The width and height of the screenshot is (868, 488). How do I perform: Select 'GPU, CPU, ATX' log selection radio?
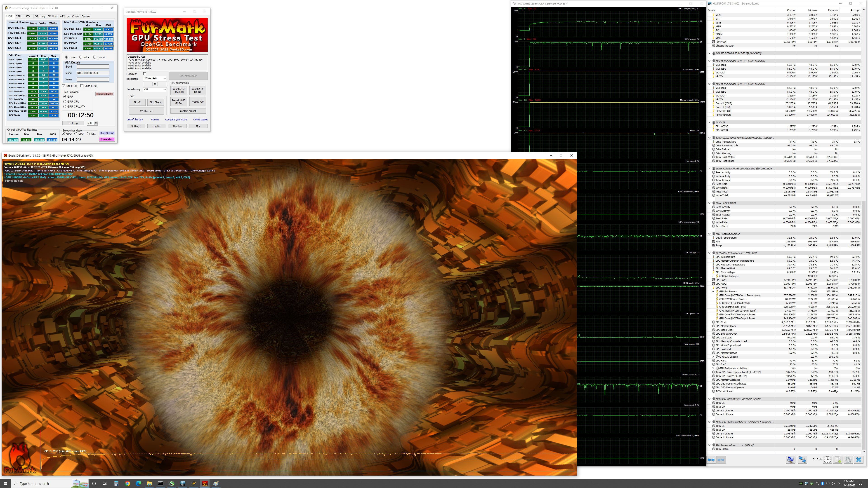point(65,106)
